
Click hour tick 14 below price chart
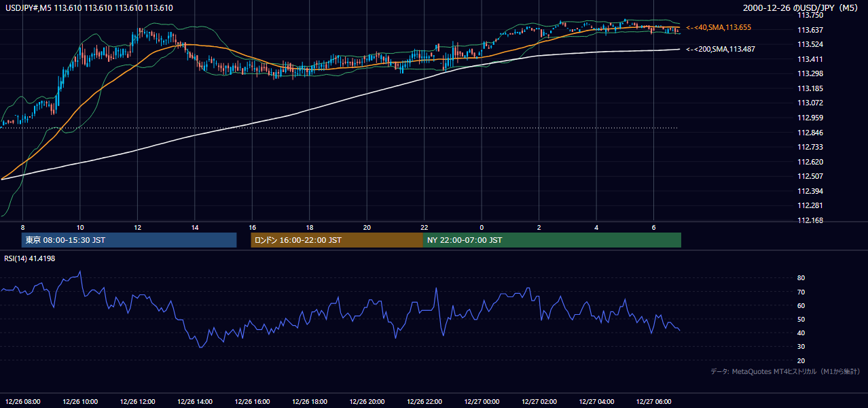point(195,227)
